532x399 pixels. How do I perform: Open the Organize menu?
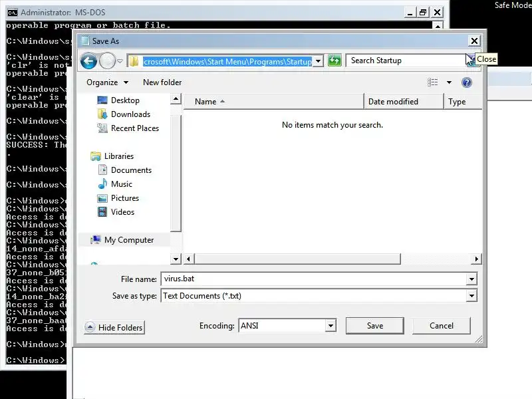[107, 82]
